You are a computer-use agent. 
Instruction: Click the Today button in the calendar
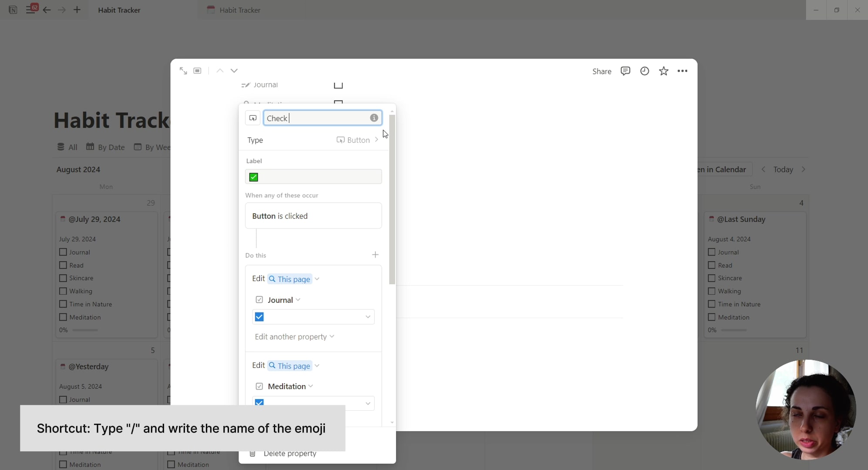click(783, 169)
